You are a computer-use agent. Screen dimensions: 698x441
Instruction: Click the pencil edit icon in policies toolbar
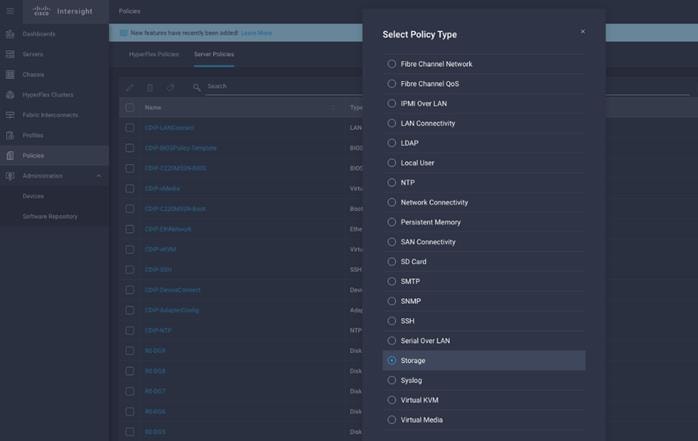click(x=130, y=87)
